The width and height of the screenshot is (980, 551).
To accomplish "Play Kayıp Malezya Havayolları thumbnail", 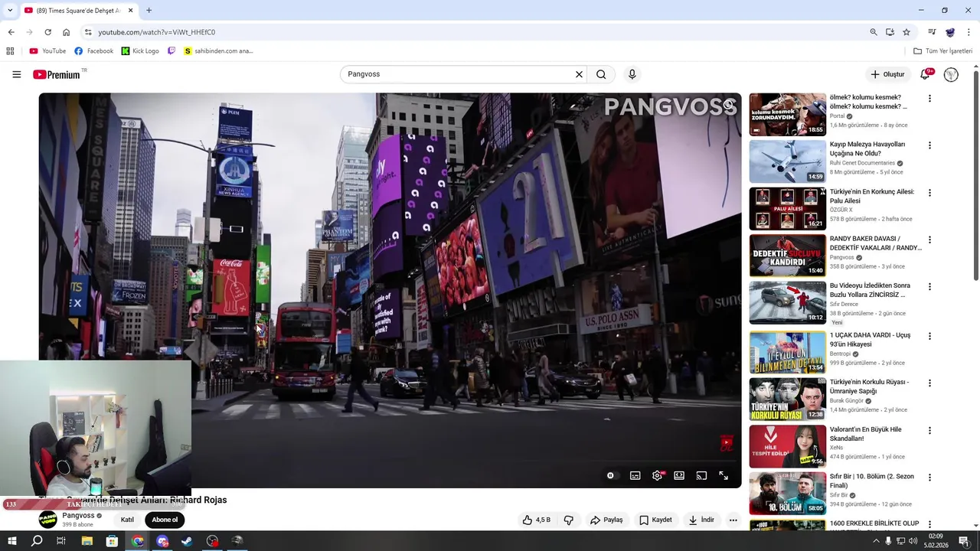I will pos(787,161).
